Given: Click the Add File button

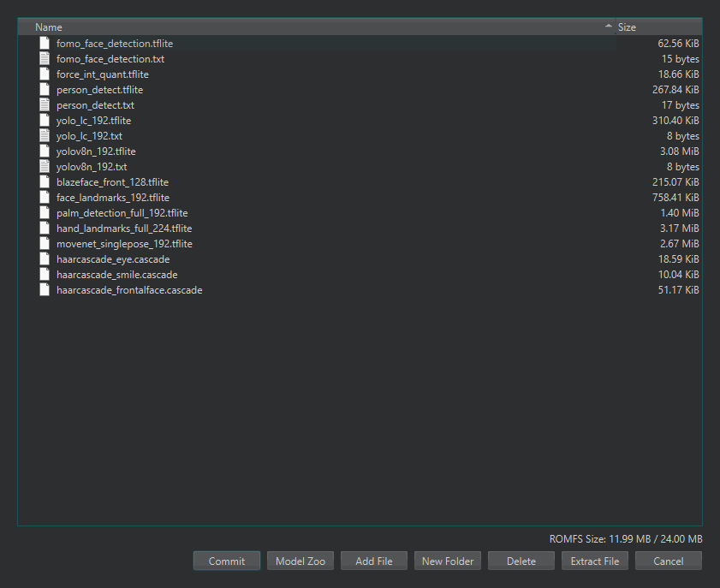Looking at the screenshot, I should tap(374, 561).
